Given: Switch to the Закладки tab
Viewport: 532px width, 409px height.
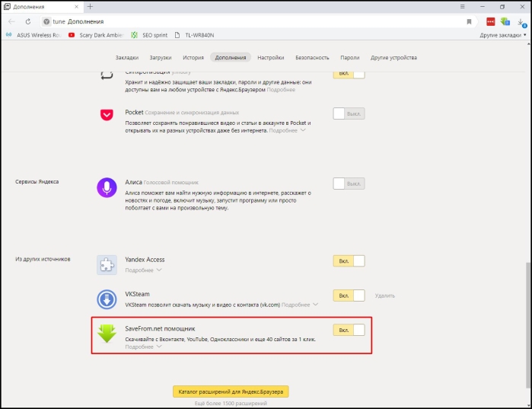Looking at the screenshot, I should coord(127,57).
